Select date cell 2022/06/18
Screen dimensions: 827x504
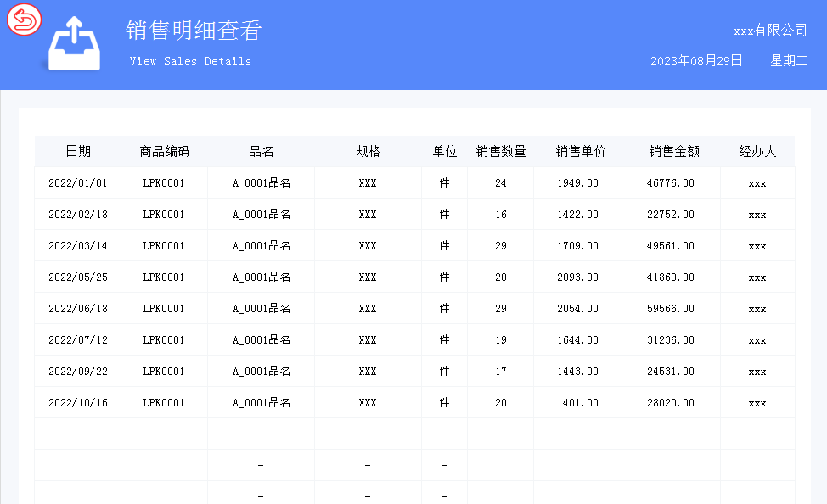[78, 308]
